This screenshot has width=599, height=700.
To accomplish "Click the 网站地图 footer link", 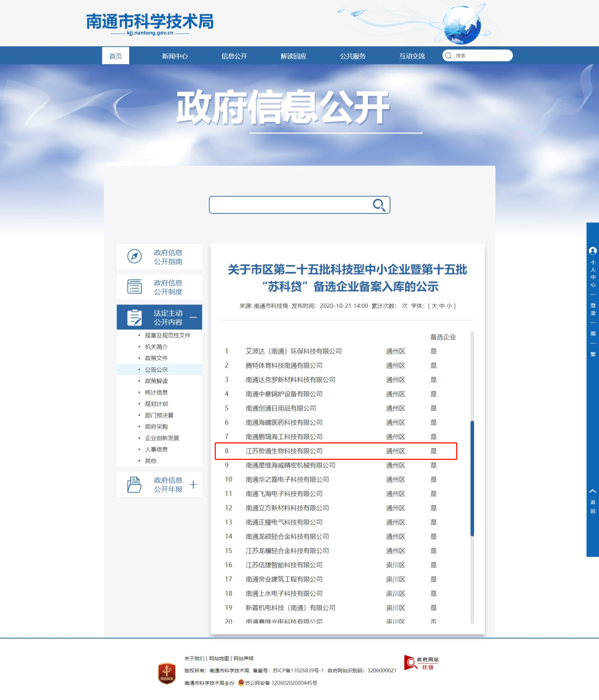I will point(219,658).
